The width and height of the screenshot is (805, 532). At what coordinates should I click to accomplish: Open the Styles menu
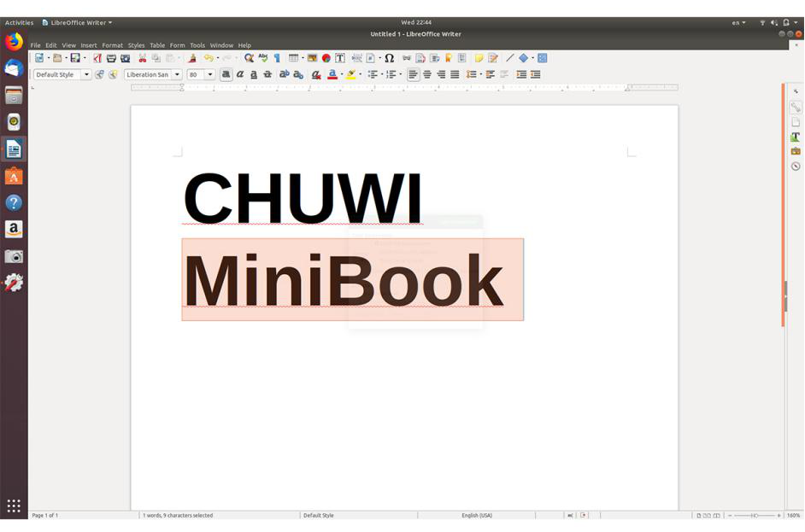click(136, 45)
